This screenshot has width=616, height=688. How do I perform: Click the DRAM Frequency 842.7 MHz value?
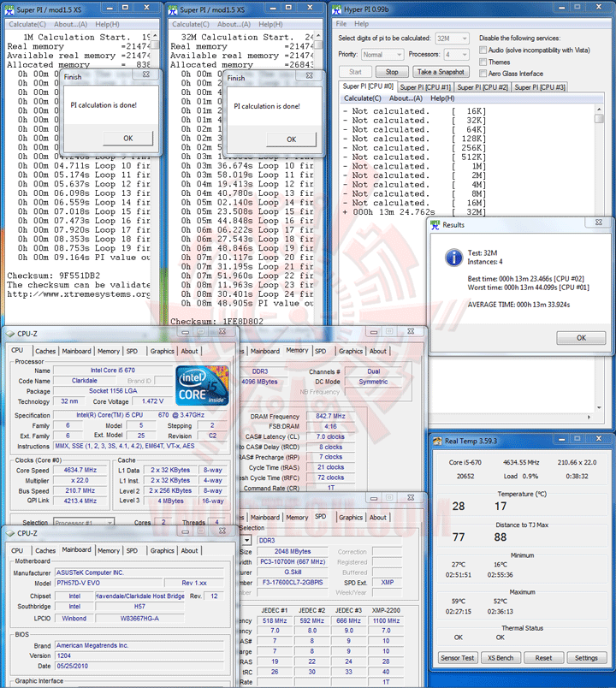coord(331,416)
